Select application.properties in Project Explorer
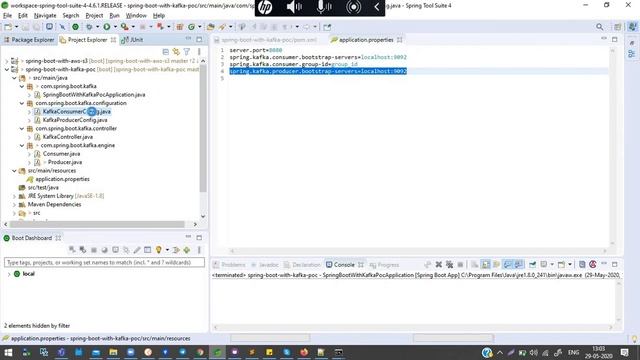The height and width of the screenshot is (360, 640). point(62,179)
